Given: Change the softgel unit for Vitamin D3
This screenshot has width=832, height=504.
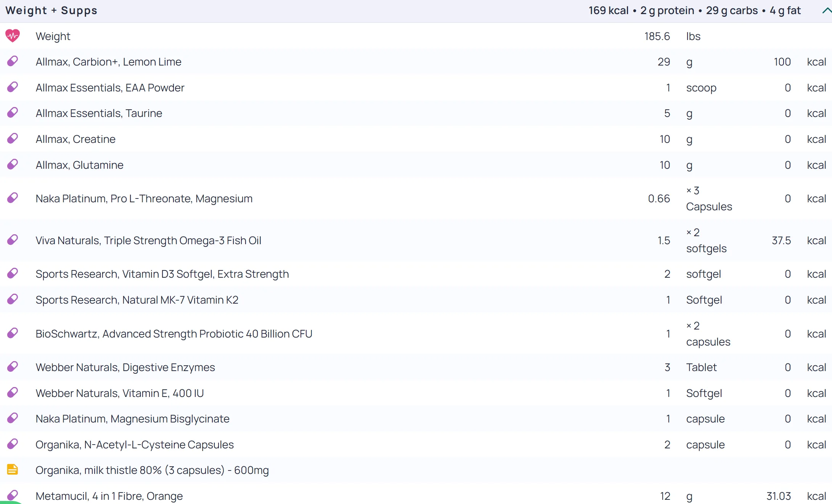Looking at the screenshot, I should click(704, 274).
